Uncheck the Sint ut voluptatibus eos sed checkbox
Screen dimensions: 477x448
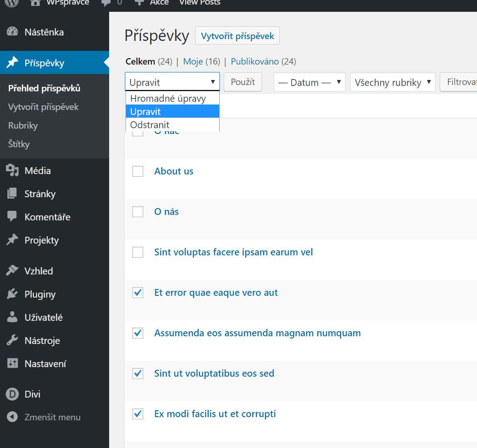(x=138, y=373)
